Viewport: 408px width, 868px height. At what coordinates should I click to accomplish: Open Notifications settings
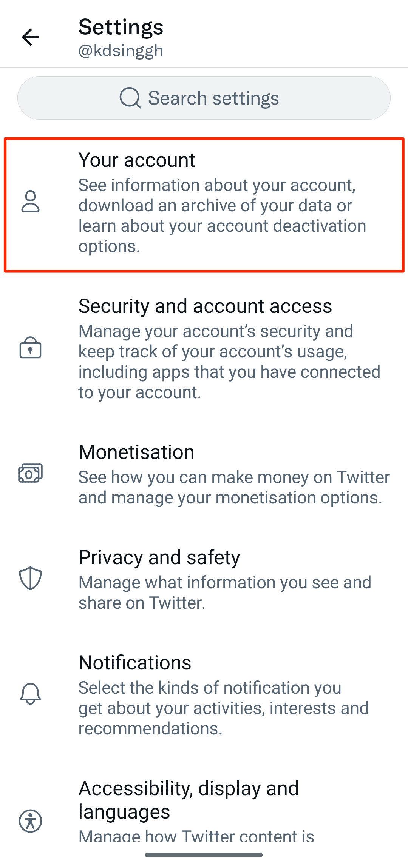135,663
